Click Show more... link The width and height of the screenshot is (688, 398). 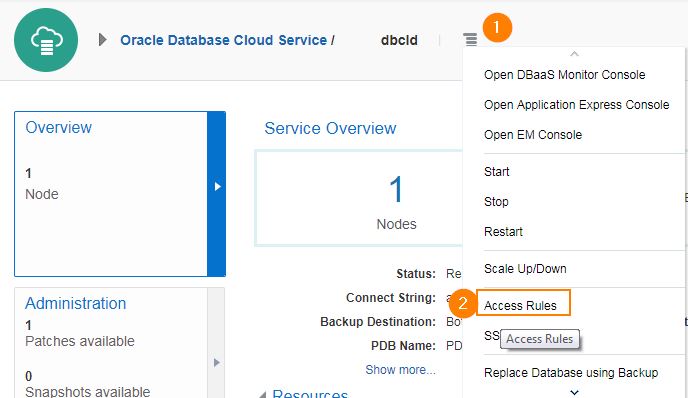[400, 369]
